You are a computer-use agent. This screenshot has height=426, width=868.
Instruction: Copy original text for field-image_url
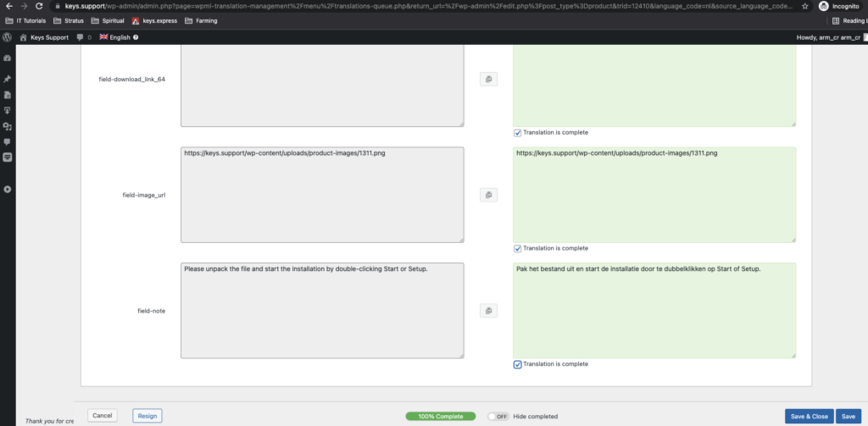[488, 195]
